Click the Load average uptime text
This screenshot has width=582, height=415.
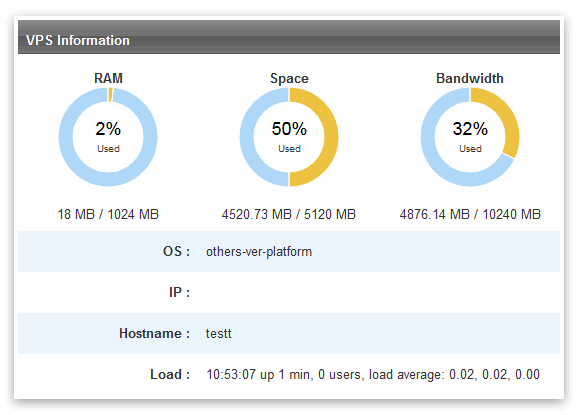pyautogui.click(x=373, y=375)
